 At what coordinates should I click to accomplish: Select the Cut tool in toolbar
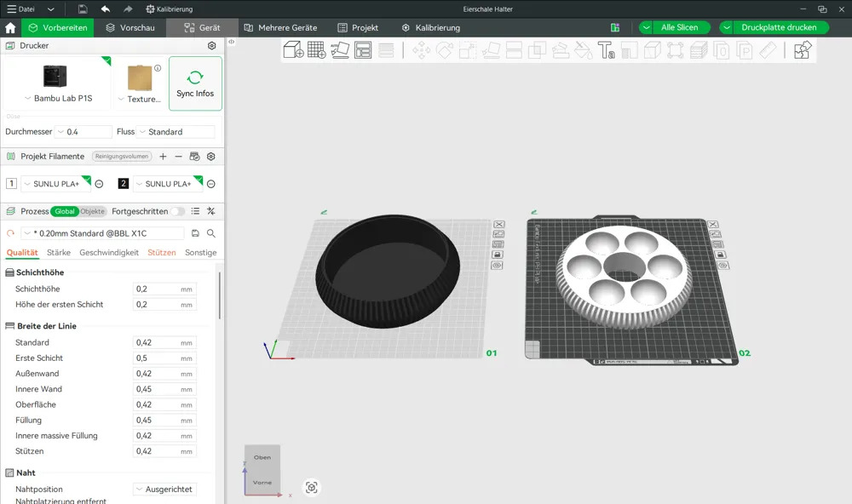point(514,50)
